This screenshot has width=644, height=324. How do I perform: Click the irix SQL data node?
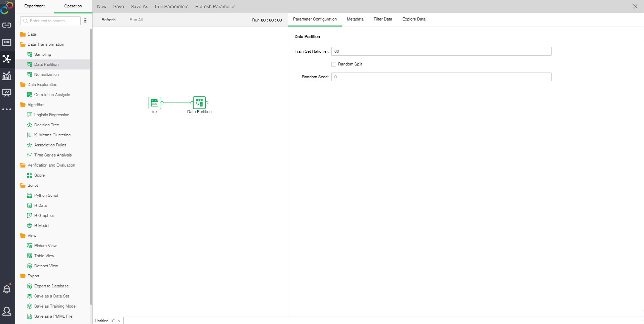(155, 103)
